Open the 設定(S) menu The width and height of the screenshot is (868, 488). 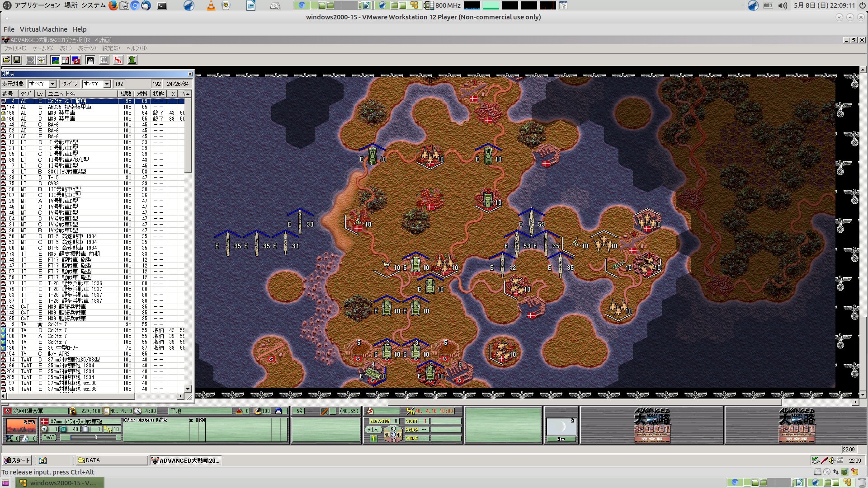tap(111, 48)
